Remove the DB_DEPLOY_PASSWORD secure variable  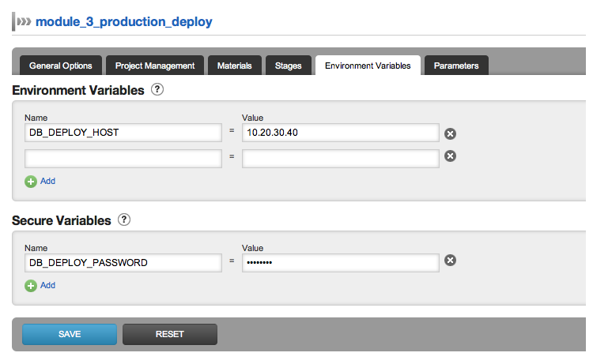[450, 261]
